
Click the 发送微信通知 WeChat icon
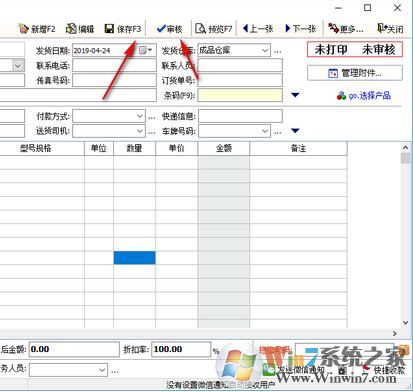(x=268, y=369)
